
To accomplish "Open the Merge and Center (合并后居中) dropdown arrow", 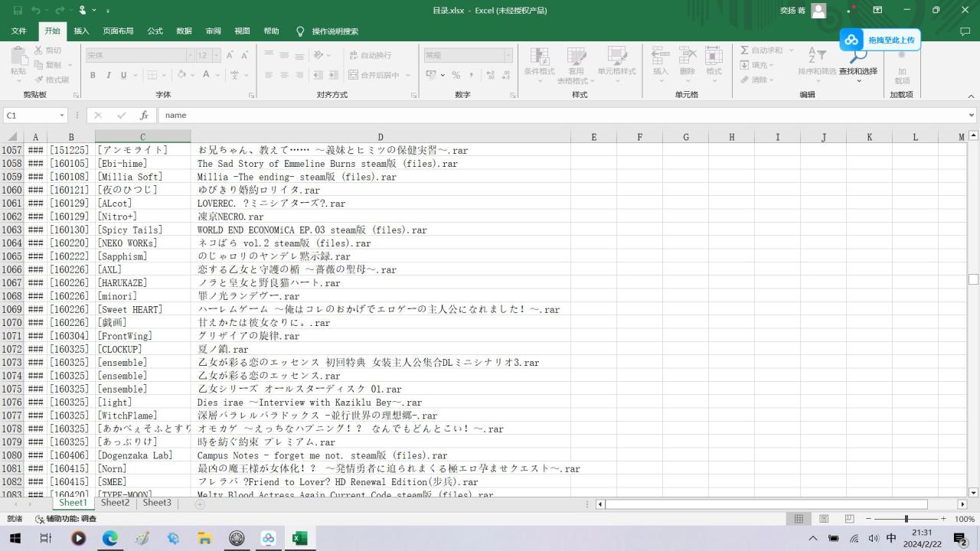I will tap(407, 75).
